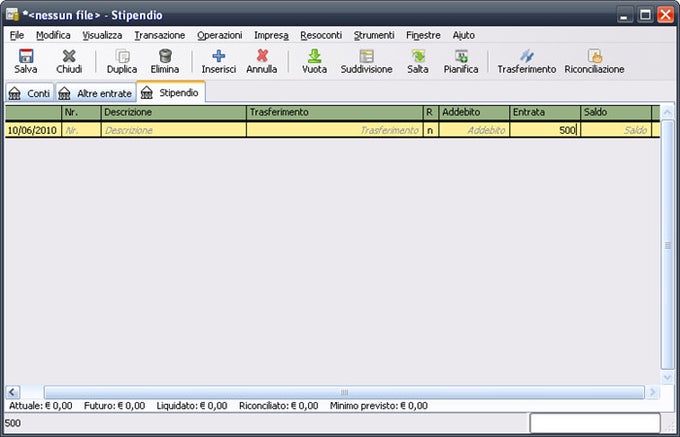Maximize the Stipendio window

click(x=645, y=15)
